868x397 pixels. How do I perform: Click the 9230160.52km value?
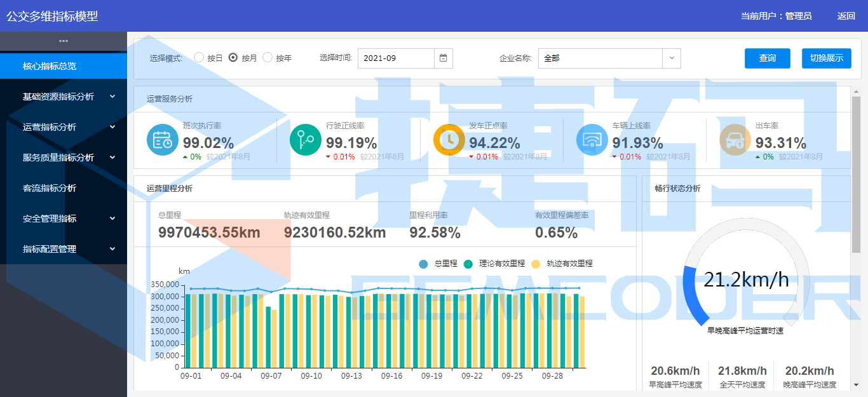335,232
